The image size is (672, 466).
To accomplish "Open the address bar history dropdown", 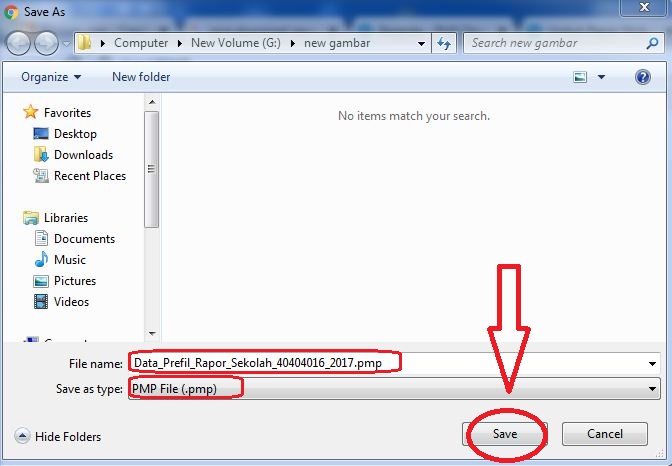I will (421, 43).
